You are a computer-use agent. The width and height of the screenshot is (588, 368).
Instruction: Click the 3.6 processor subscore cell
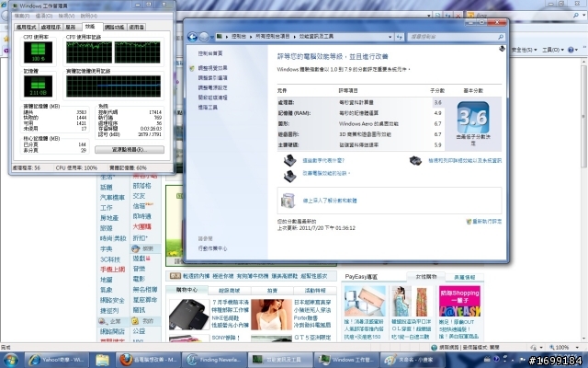tap(437, 102)
